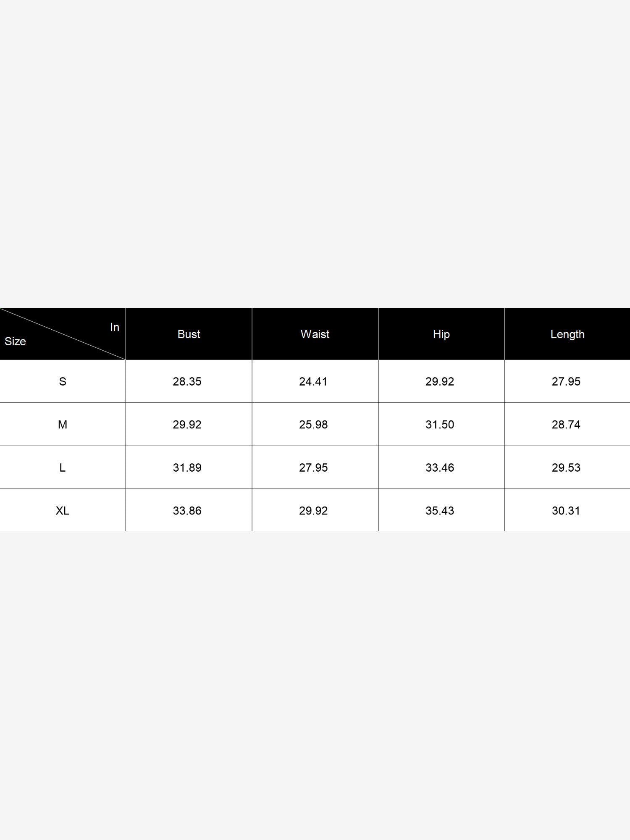Click the S waist value 24.41
The image size is (630, 840).
(313, 381)
